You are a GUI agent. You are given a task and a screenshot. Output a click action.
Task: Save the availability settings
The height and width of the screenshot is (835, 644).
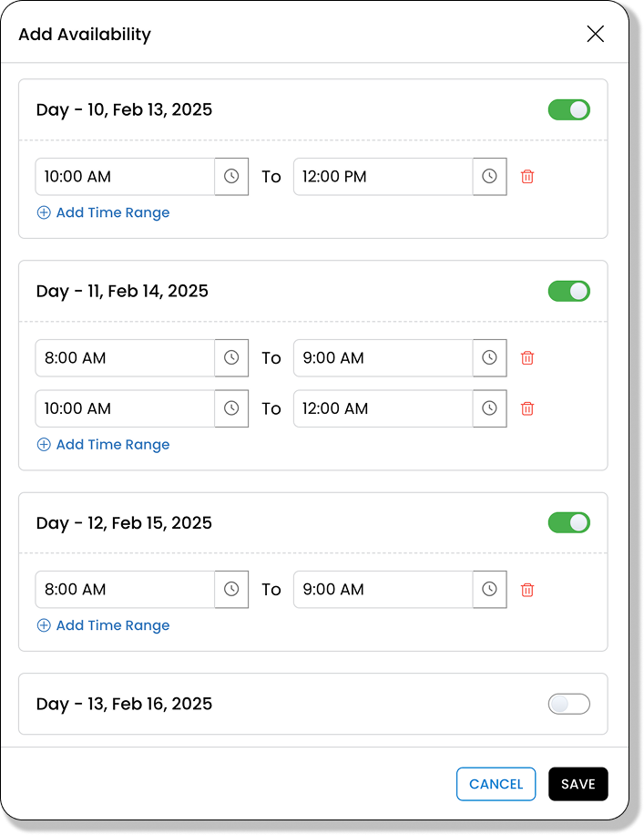click(x=578, y=784)
